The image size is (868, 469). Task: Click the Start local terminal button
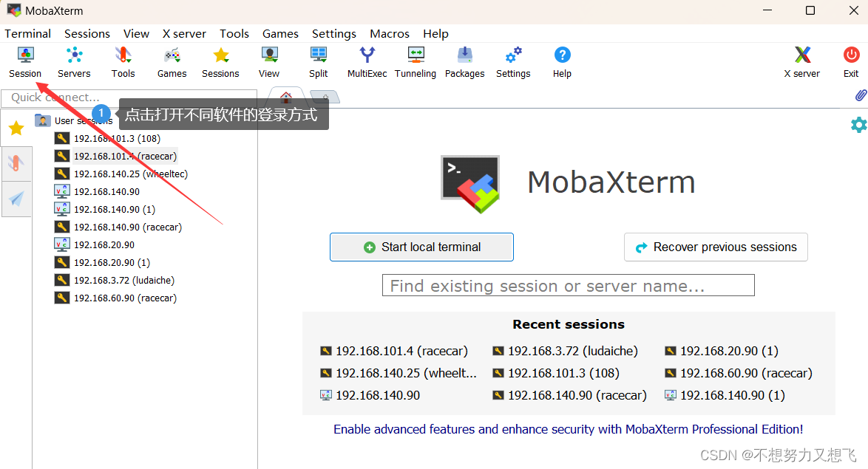(421, 247)
